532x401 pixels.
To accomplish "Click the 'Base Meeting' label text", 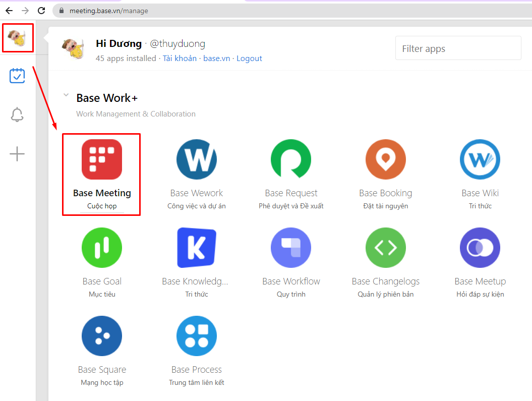I will click(x=102, y=193).
